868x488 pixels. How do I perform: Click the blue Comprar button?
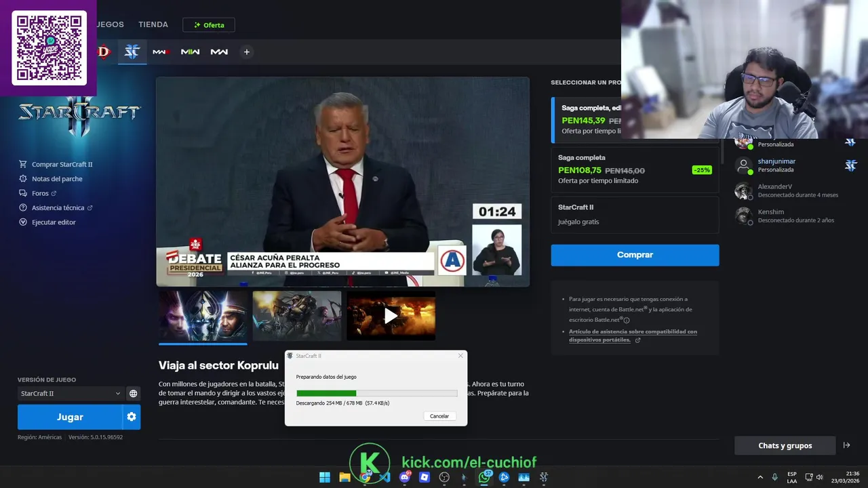635,255
